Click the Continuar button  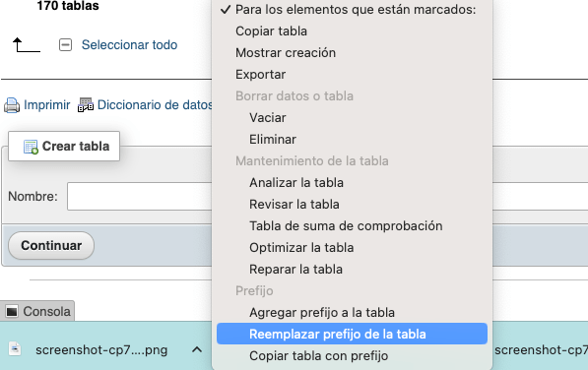(51, 245)
